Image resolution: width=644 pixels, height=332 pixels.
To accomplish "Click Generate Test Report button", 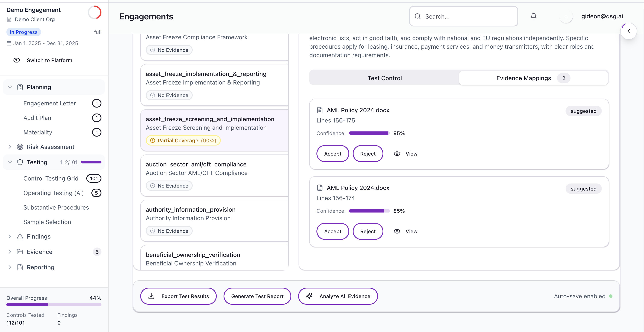I will [x=257, y=296].
